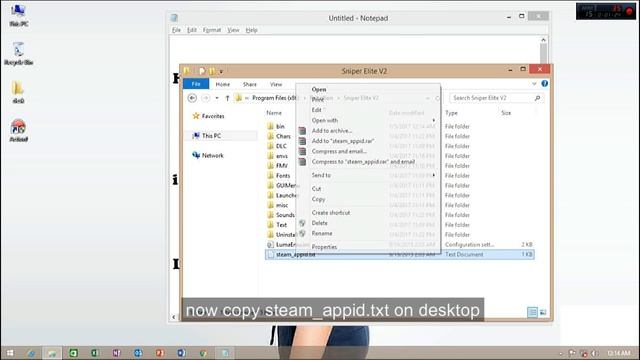Select the DLC folder row
The image size is (640, 360).
pos(400,146)
